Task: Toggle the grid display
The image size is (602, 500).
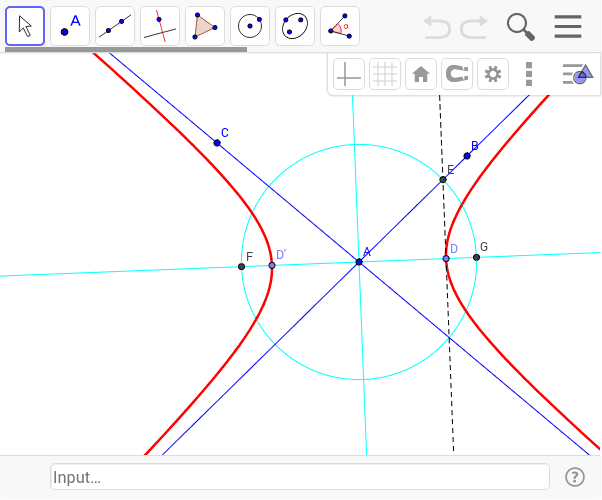Action: [x=385, y=74]
